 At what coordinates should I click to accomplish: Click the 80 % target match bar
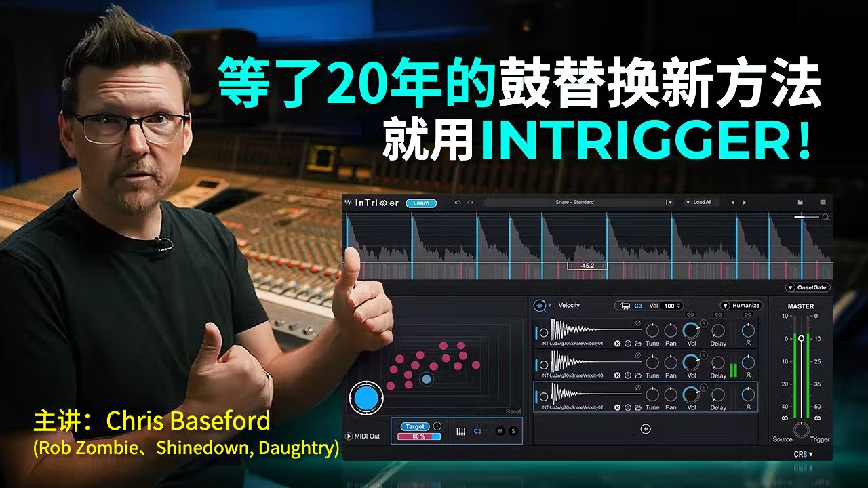pyautogui.click(x=419, y=436)
